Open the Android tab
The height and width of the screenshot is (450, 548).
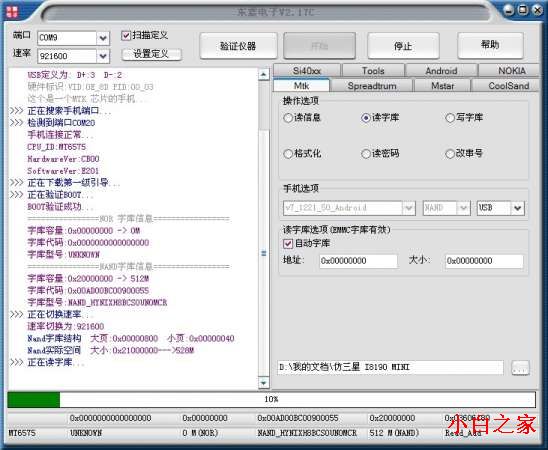(441, 71)
